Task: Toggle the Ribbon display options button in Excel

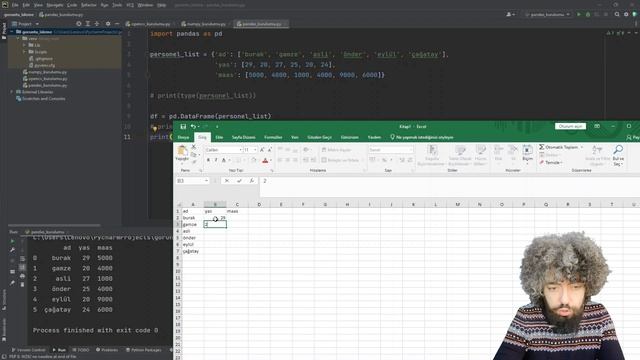Action: coord(597,127)
